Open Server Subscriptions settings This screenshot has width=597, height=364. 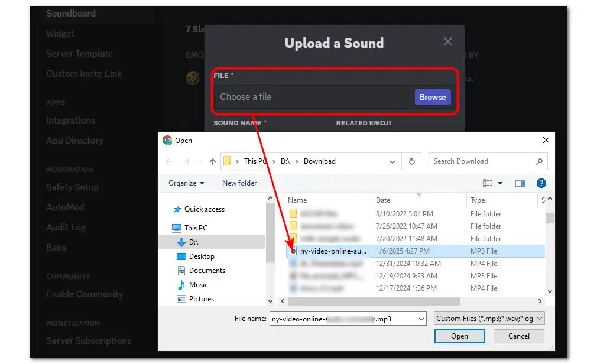point(88,341)
